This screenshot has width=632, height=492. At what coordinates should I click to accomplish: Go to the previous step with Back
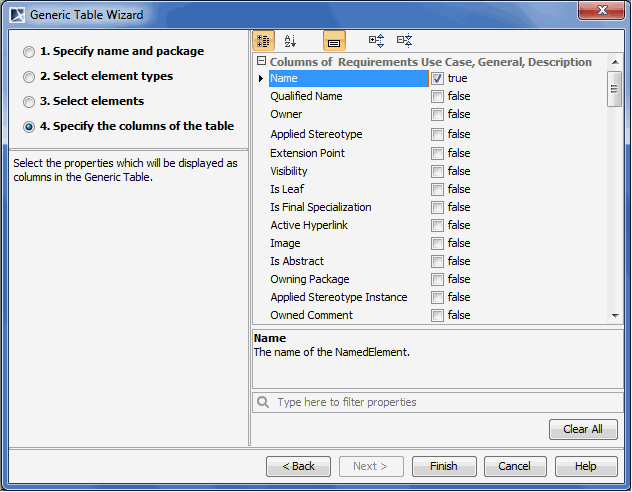click(298, 466)
